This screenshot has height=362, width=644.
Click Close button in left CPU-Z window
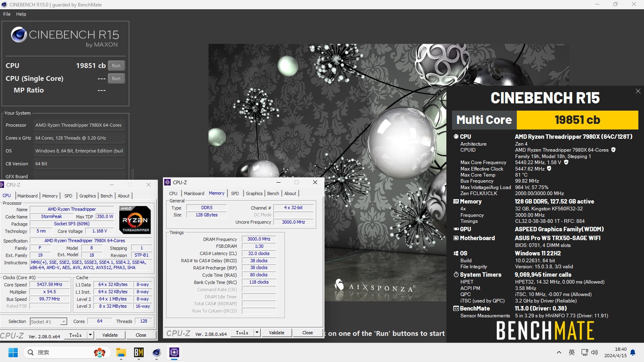pos(141,335)
